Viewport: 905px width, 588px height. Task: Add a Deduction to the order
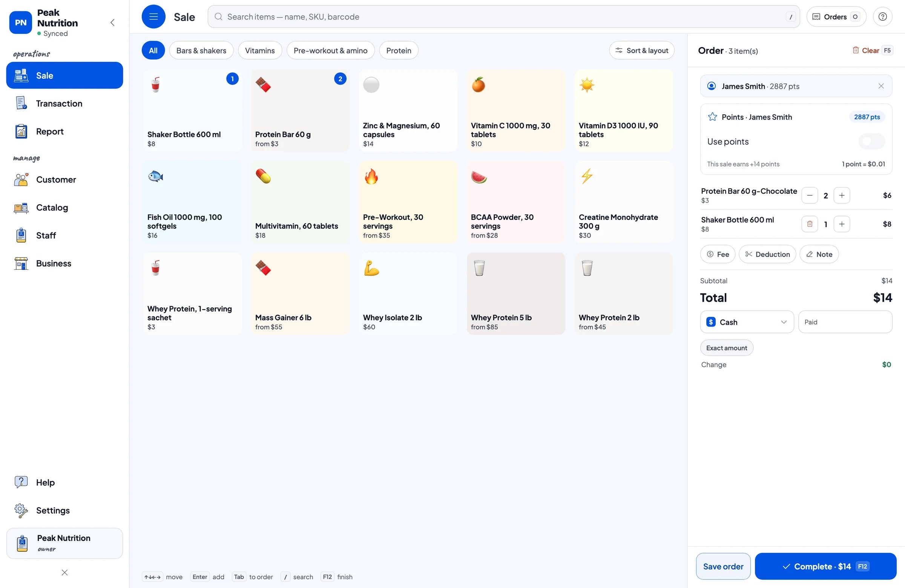click(767, 254)
